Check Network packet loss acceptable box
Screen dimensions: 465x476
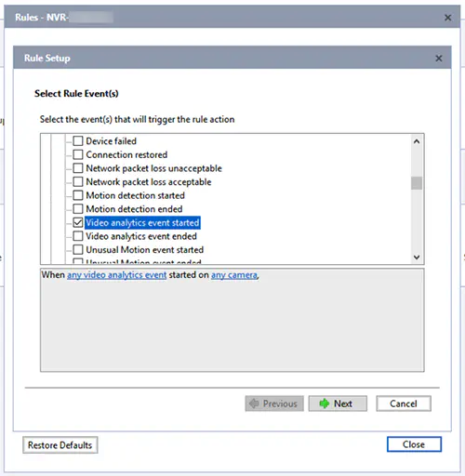click(78, 182)
